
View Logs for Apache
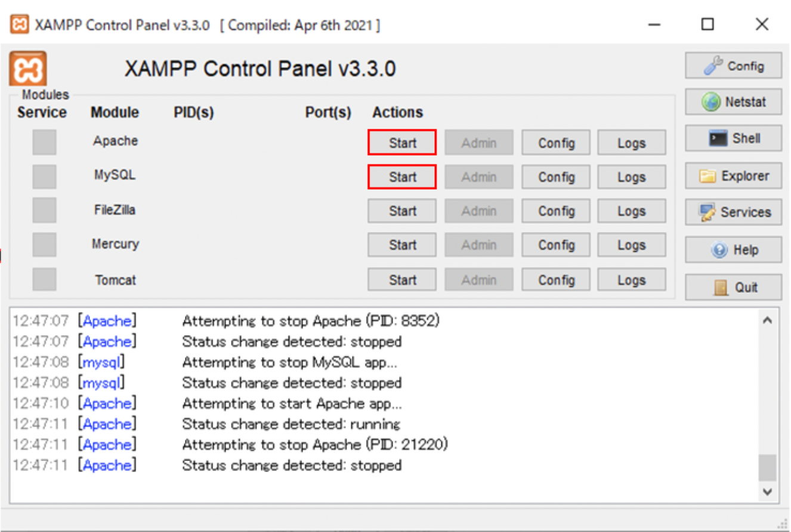pyautogui.click(x=632, y=143)
